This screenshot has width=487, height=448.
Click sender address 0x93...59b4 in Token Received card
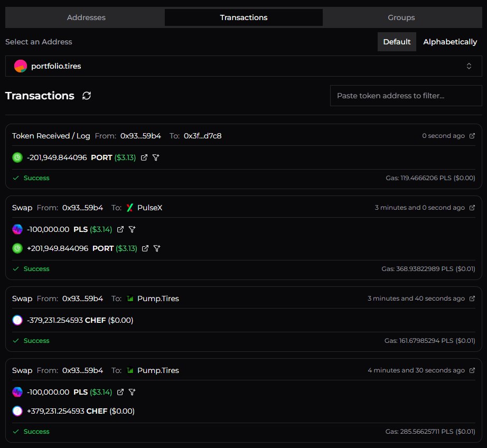(x=141, y=136)
